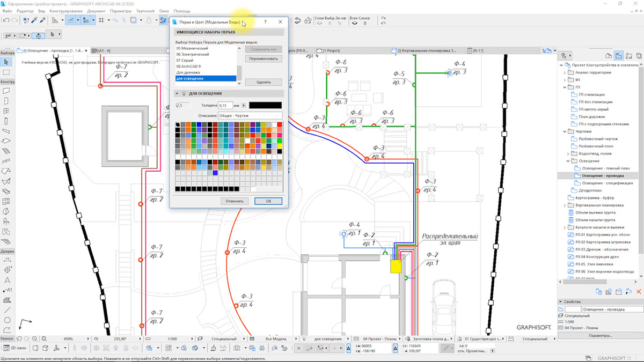Select the Column tool in toolbox
This screenshot has width=644, height=362.
[x=6, y=121]
